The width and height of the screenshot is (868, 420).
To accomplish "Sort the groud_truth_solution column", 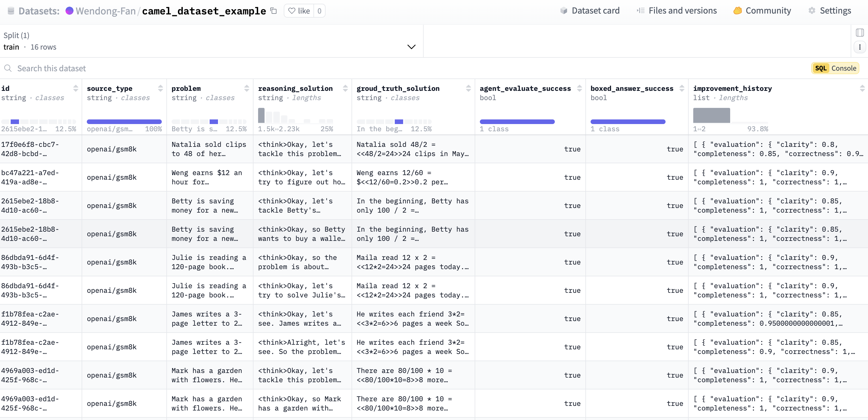I will [x=468, y=88].
